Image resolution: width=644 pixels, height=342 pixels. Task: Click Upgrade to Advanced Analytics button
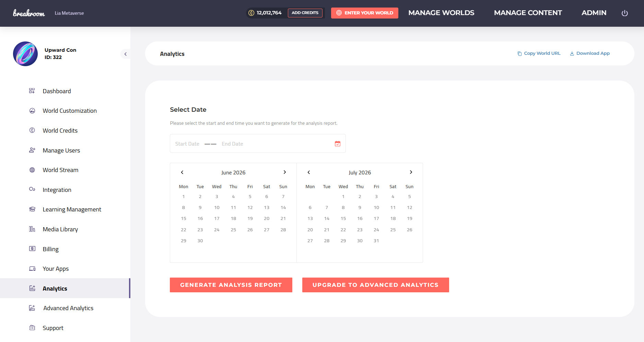point(375,285)
